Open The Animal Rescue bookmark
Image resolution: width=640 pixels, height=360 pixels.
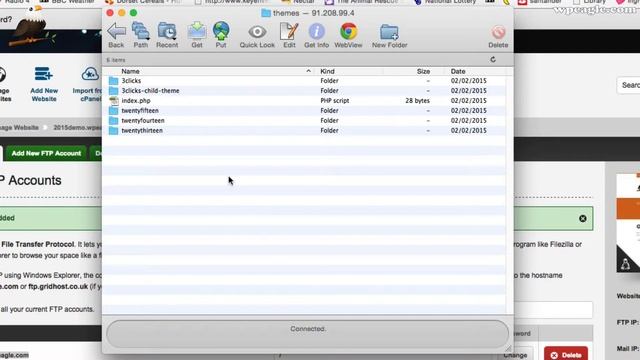click(x=362, y=2)
